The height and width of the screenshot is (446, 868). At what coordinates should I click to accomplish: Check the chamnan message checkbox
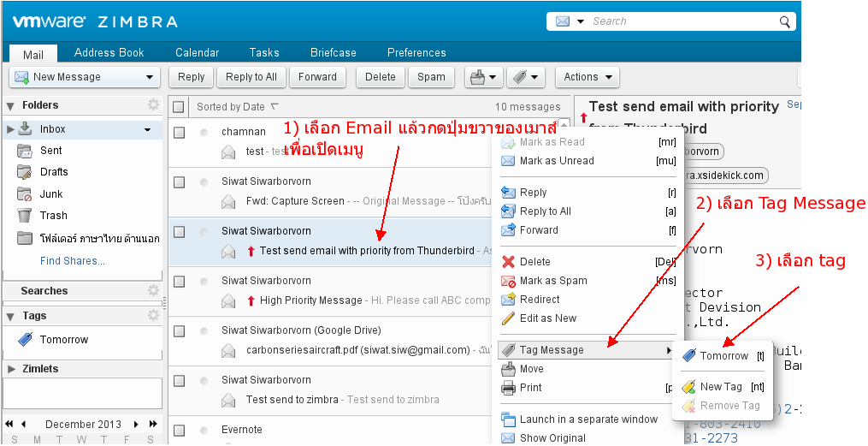(179, 133)
